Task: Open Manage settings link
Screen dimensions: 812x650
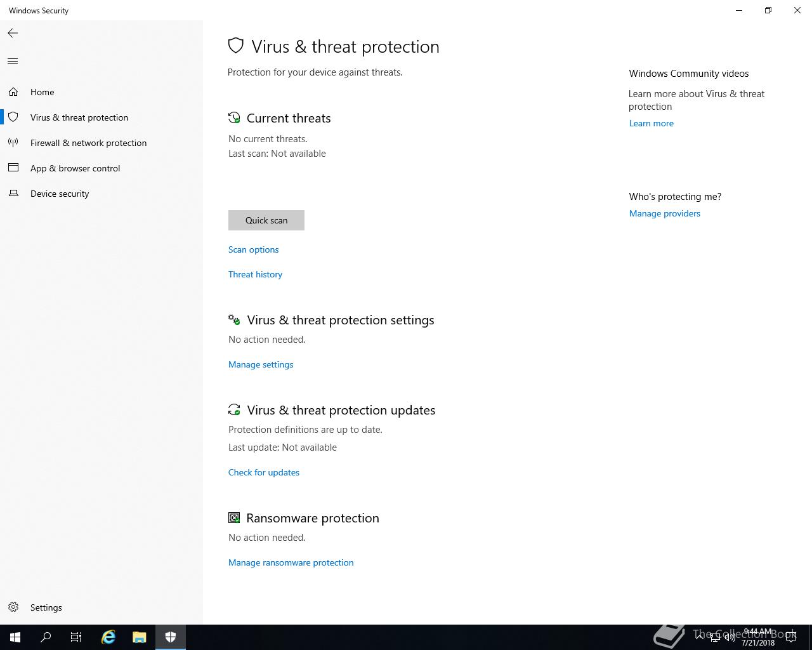Action: (261, 364)
